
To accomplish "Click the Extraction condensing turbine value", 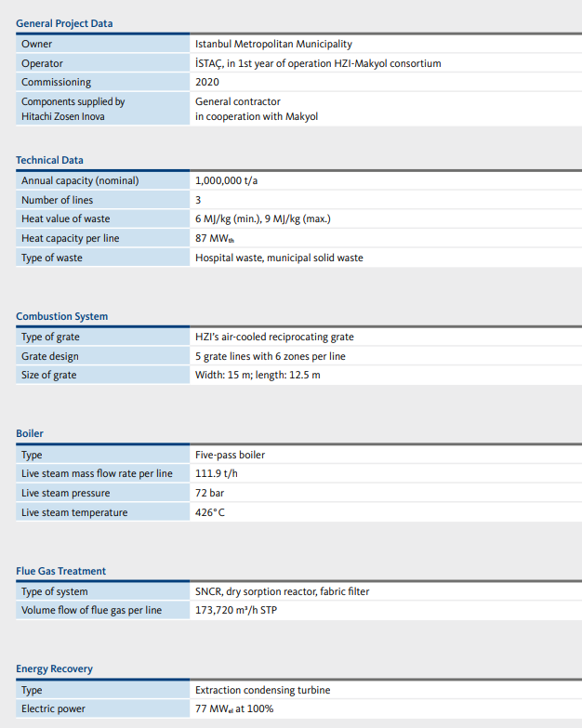I will coord(262,690).
